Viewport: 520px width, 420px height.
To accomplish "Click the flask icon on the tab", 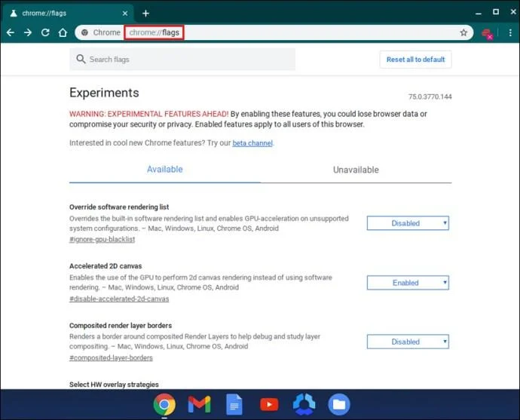I will point(14,14).
